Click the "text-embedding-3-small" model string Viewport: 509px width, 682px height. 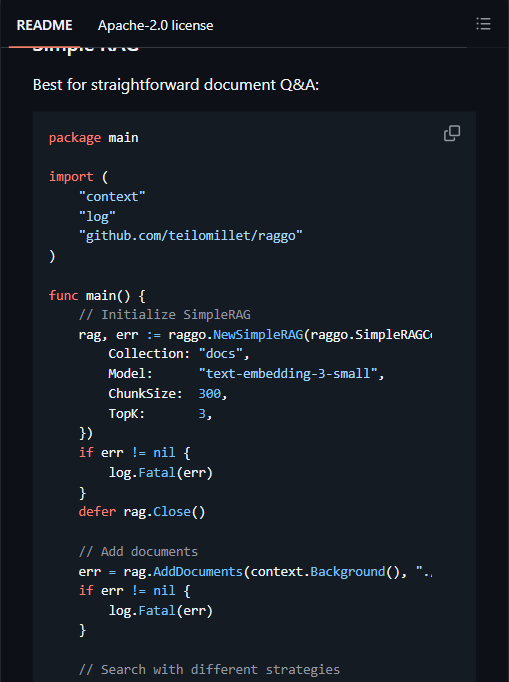tap(288, 374)
